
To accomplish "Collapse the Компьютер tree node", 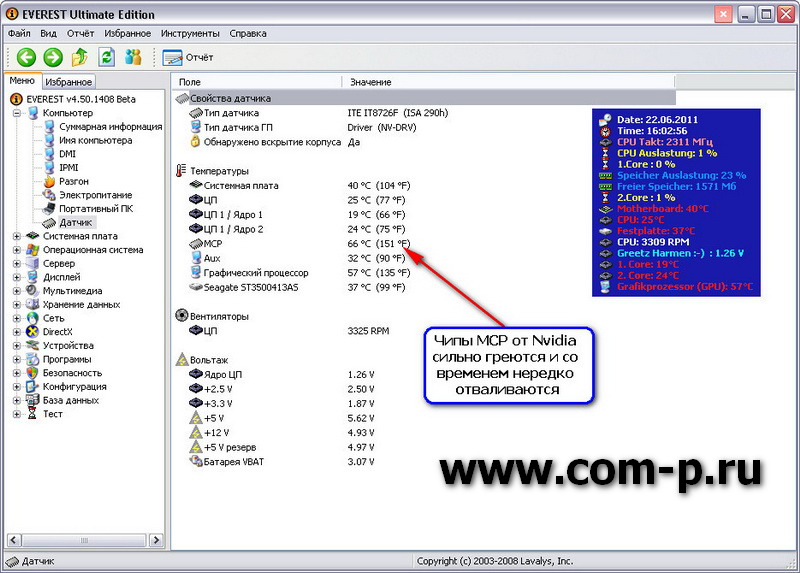I will [x=17, y=113].
